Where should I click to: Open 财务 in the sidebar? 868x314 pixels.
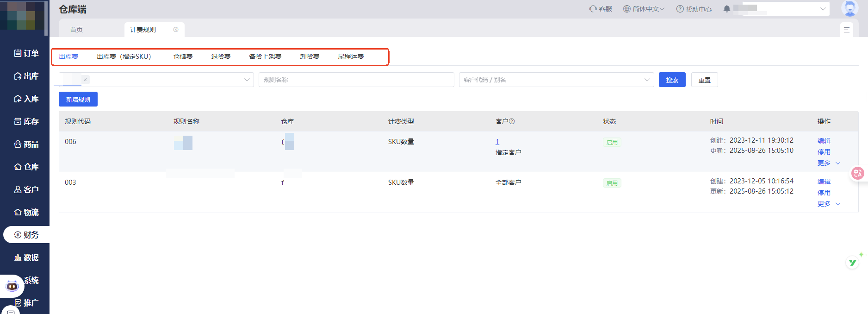pyautogui.click(x=26, y=235)
